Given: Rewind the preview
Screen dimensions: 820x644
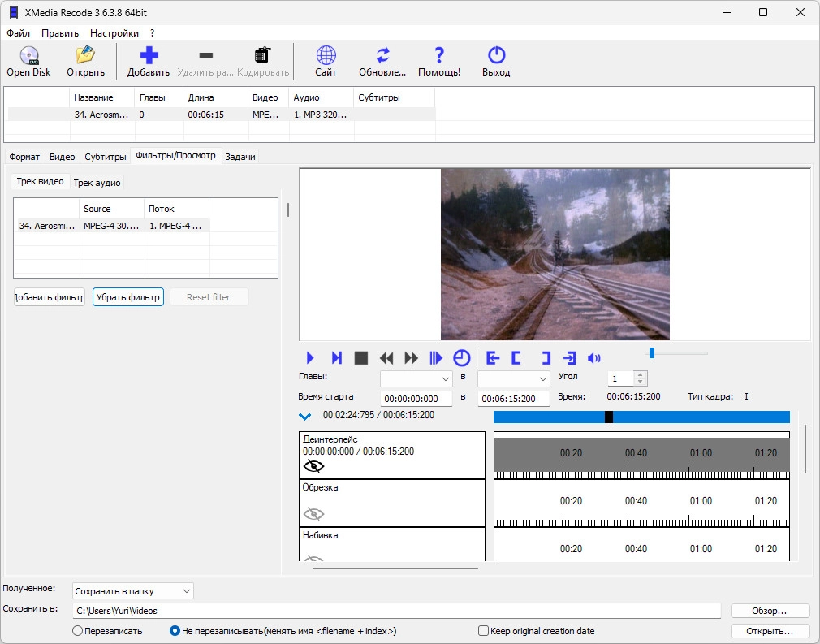Looking at the screenshot, I should [386, 358].
